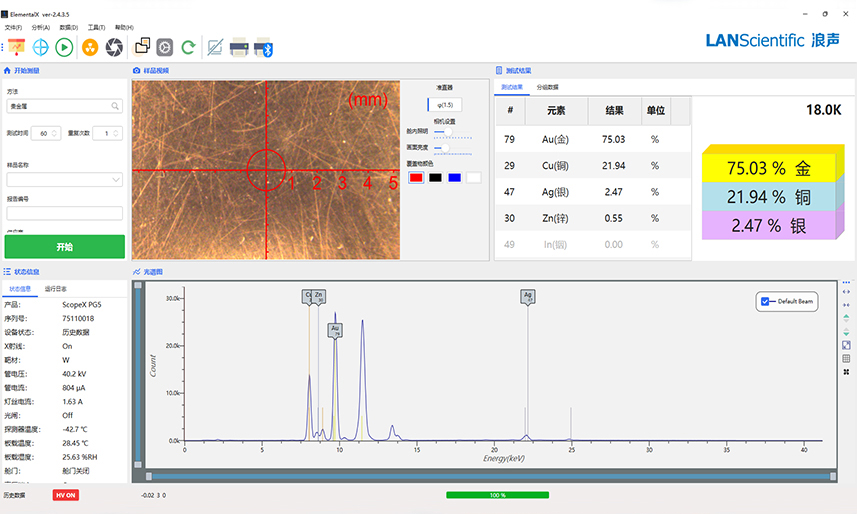
Task: Click the Bluetooth printer icon
Action: tap(264, 46)
